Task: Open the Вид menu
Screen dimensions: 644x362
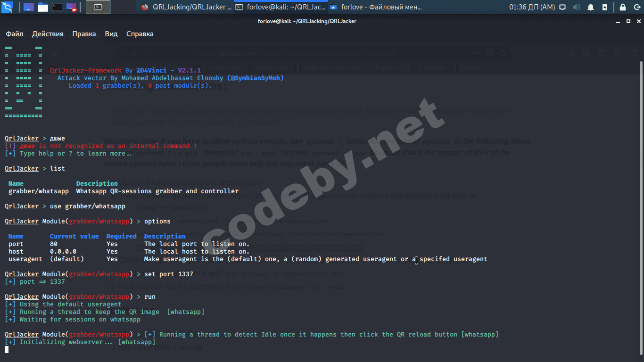Action: [111, 34]
